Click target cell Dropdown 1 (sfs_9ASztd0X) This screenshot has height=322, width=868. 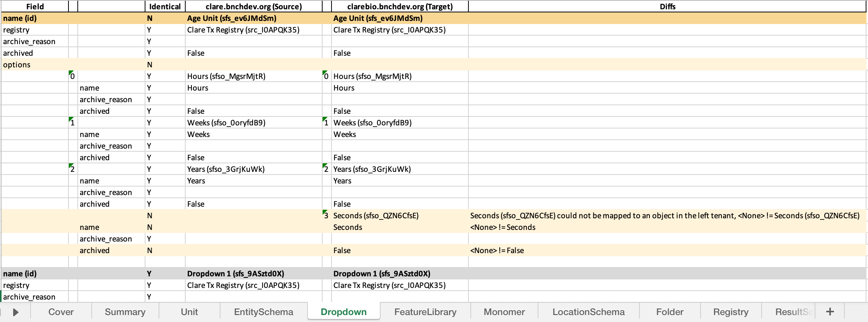[400, 274]
